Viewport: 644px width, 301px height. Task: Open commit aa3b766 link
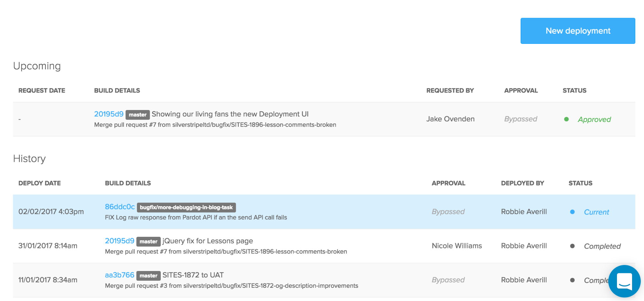point(120,275)
